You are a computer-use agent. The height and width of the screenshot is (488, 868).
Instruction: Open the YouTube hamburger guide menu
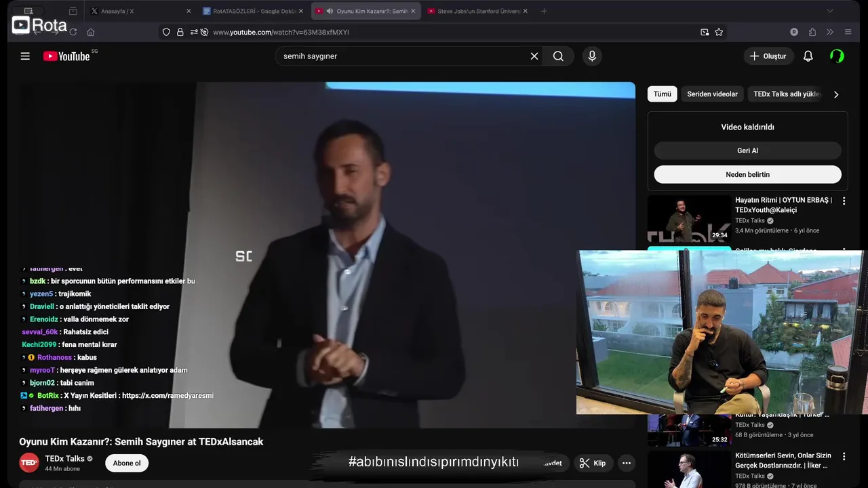[x=25, y=56]
